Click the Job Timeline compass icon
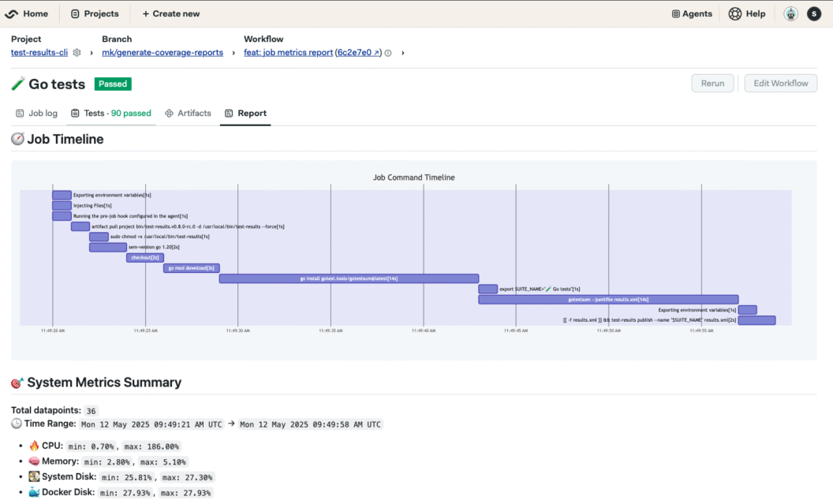 pos(17,139)
